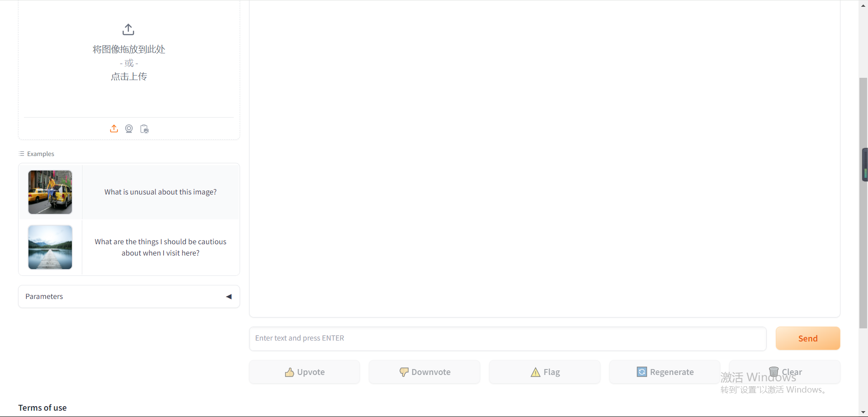Open the Terms of use link
868x417 pixels.
[x=42, y=407]
